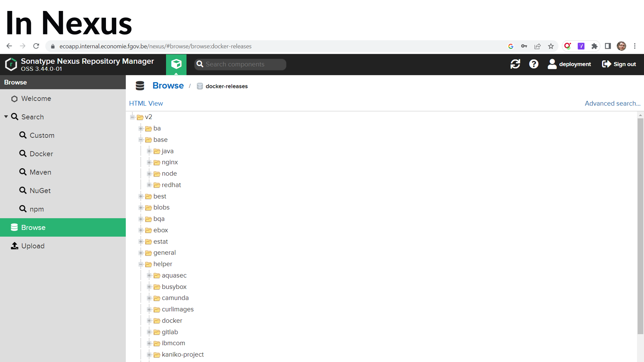The width and height of the screenshot is (644, 362).
Task: Collapse the Search menu arrow
Action: pyautogui.click(x=6, y=117)
